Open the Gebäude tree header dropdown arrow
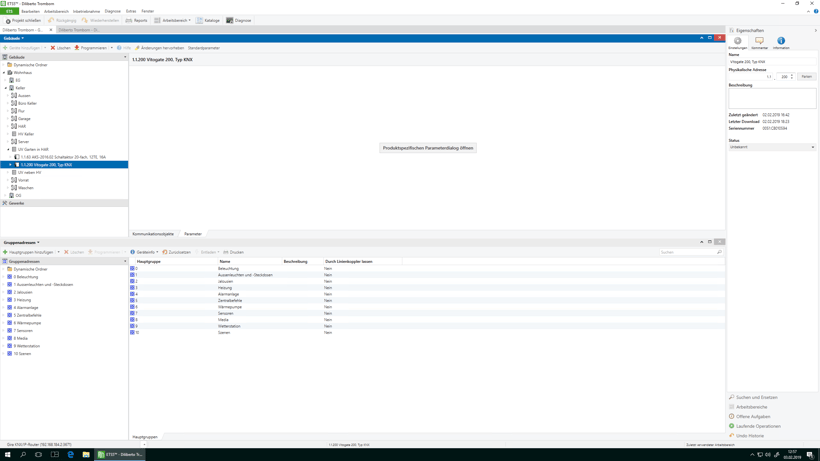 pos(125,57)
